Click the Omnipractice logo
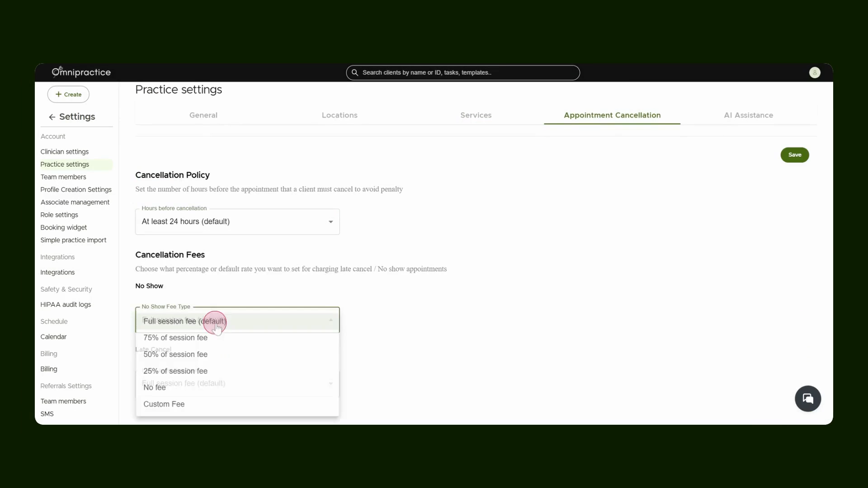868x488 pixels. (x=81, y=72)
